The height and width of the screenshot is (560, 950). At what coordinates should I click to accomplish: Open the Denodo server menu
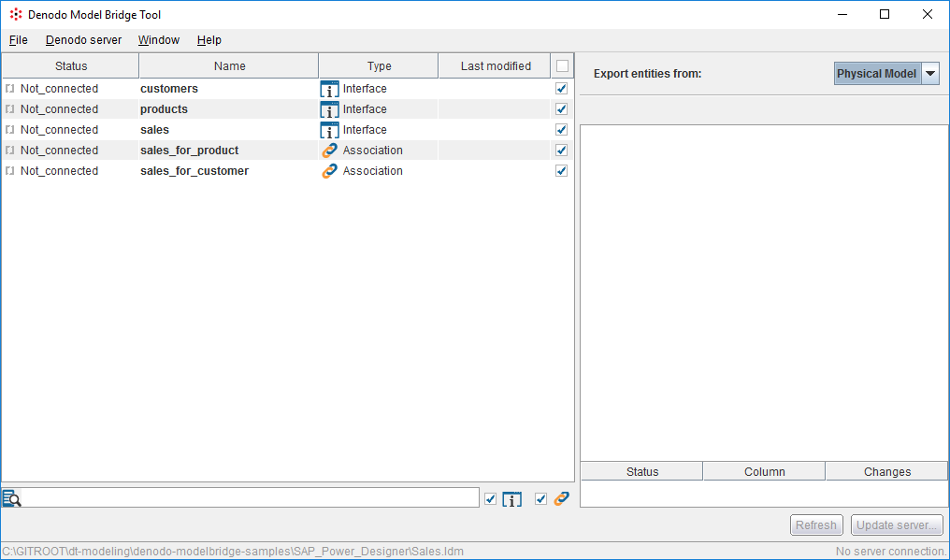83,40
